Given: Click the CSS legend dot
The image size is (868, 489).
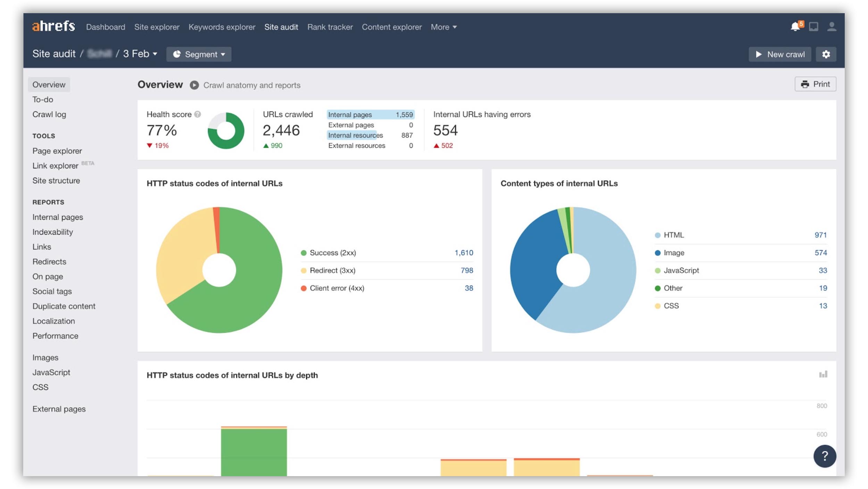Looking at the screenshot, I should click(657, 306).
